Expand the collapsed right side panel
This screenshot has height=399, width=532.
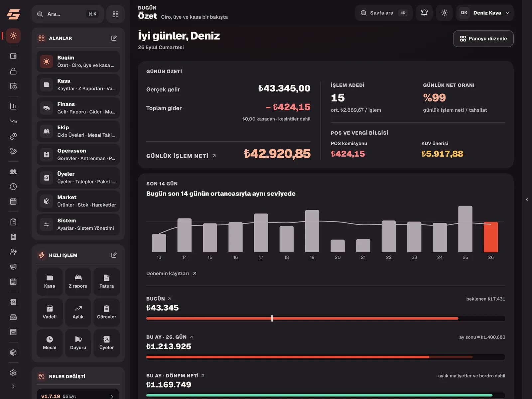click(527, 199)
